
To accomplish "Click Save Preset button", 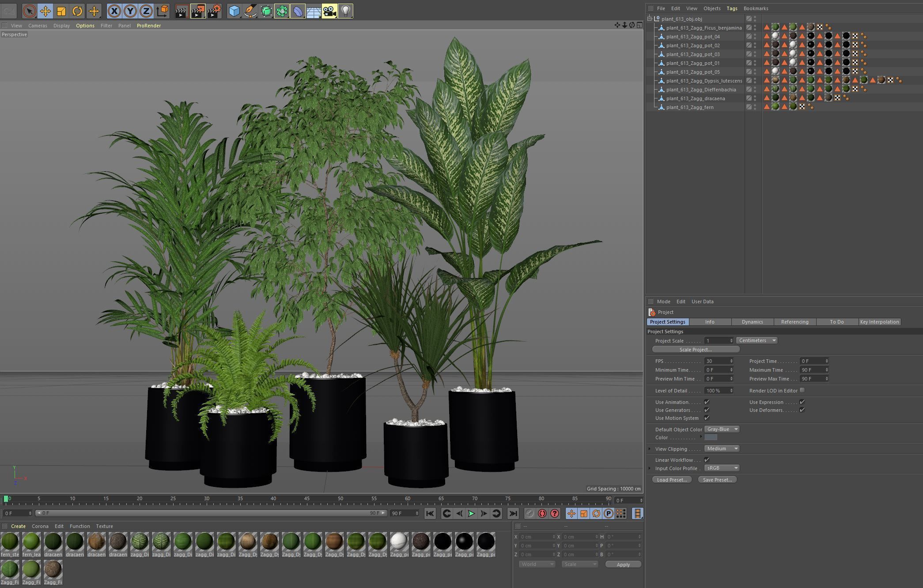I will (717, 480).
